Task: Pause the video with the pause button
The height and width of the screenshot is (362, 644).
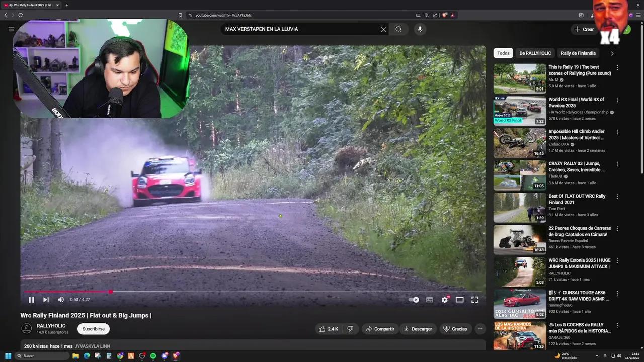Action: 31,300
